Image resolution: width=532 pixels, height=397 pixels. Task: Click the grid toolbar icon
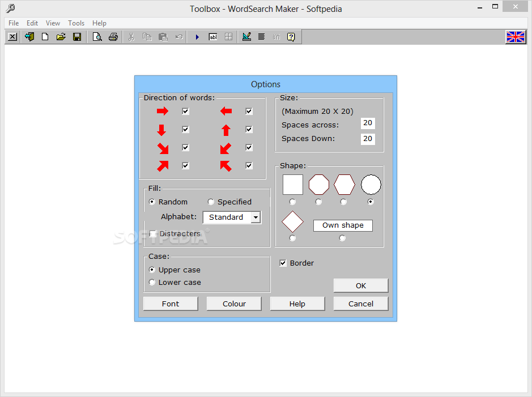coord(229,37)
